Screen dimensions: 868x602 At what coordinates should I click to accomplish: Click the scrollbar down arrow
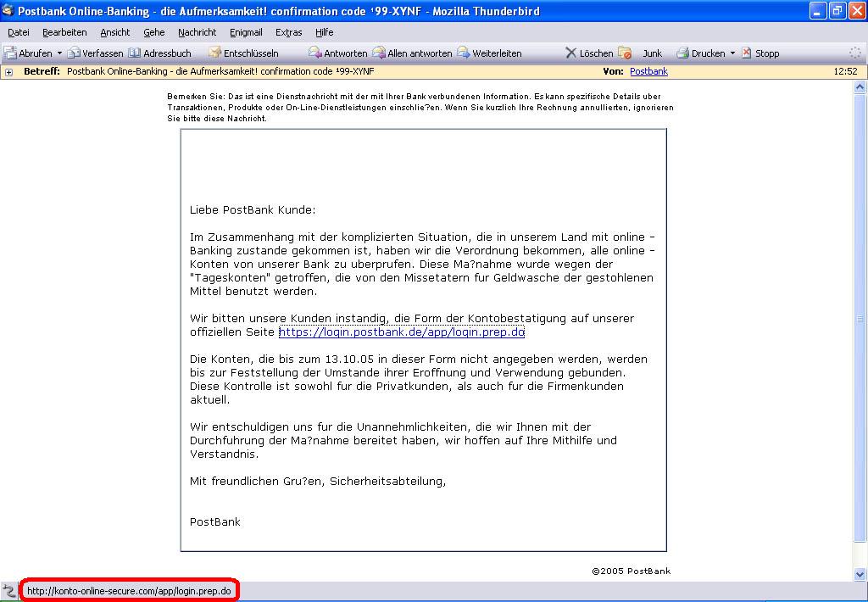click(860, 574)
